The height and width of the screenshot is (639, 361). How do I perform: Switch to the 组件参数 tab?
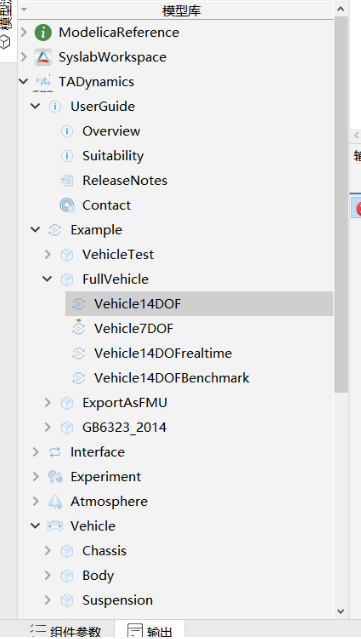66,630
